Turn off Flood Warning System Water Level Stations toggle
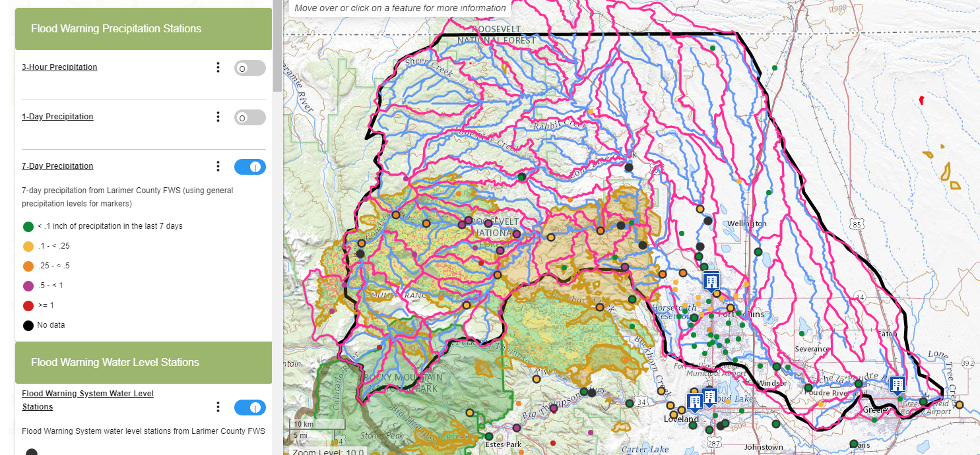Image resolution: width=980 pixels, height=455 pixels. tap(250, 408)
